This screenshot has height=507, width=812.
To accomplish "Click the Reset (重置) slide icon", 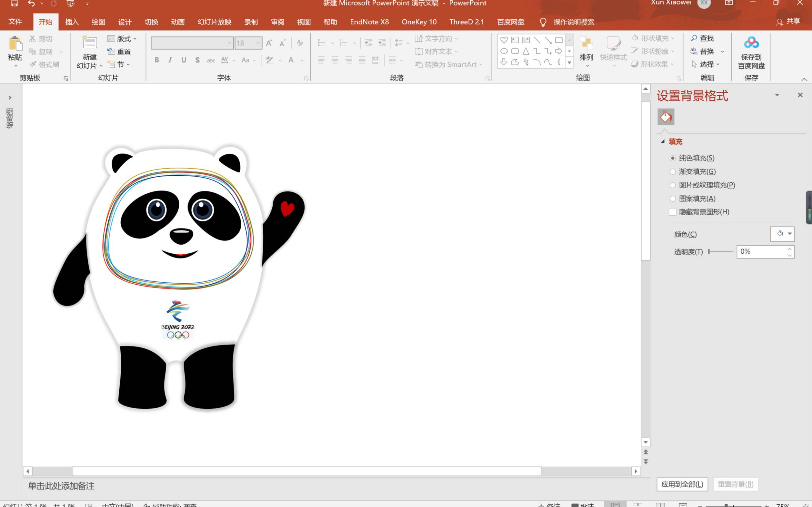I will (x=111, y=51).
